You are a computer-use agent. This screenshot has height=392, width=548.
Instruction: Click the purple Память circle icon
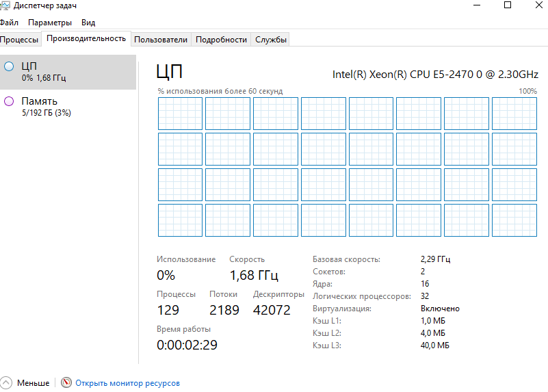point(9,101)
